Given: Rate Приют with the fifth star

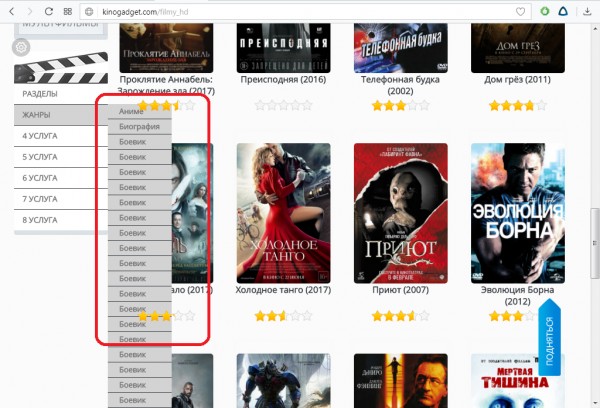Looking at the screenshot, I should click(424, 316).
